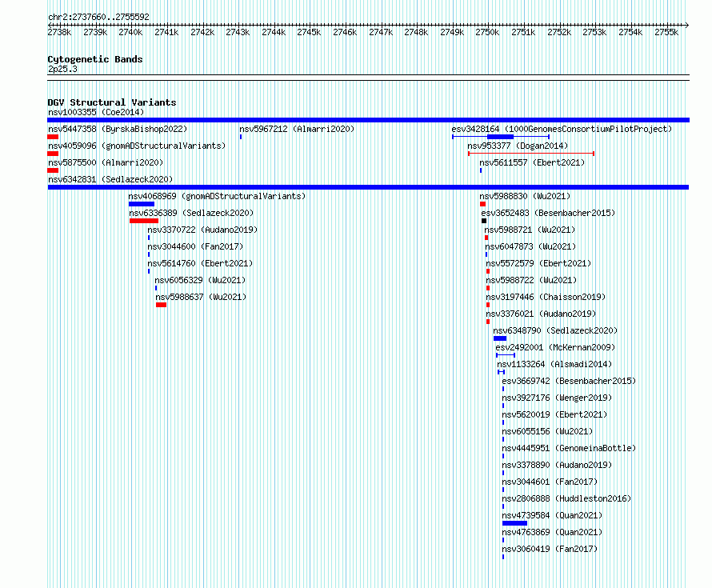
Task: Click the blue bar under nsv6348790
Action: pyautogui.click(x=500, y=338)
